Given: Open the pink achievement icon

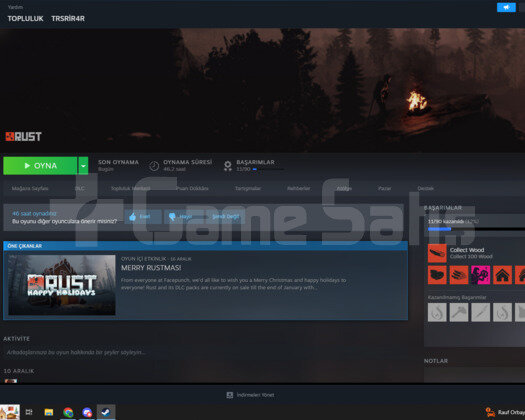Looking at the screenshot, I should pos(480,275).
